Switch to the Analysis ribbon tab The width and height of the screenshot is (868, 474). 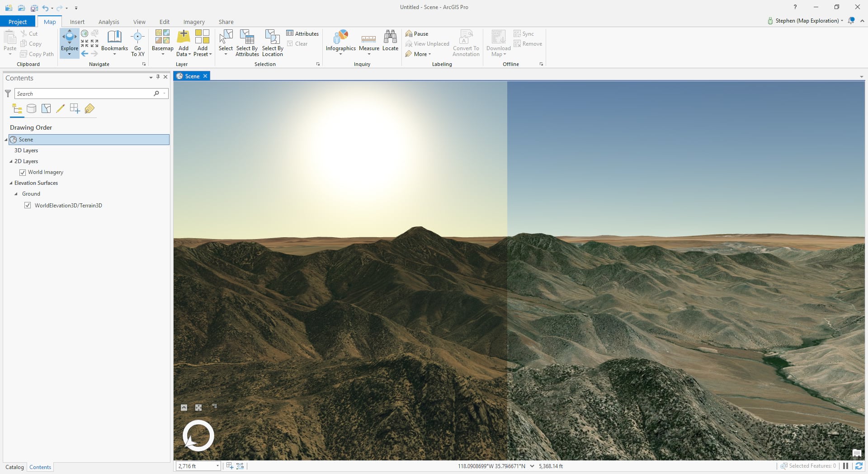pyautogui.click(x=108, y=22)
